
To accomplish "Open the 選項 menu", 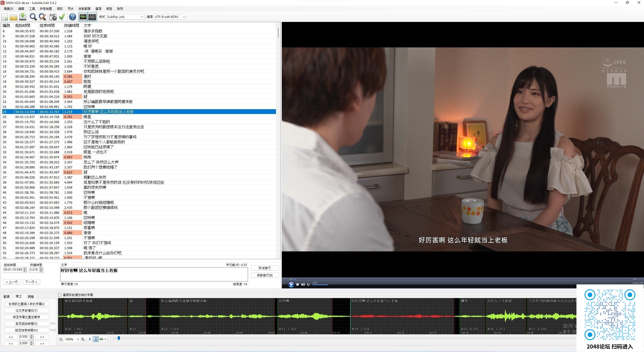I will pyautogui.click(x=98, y=9).
